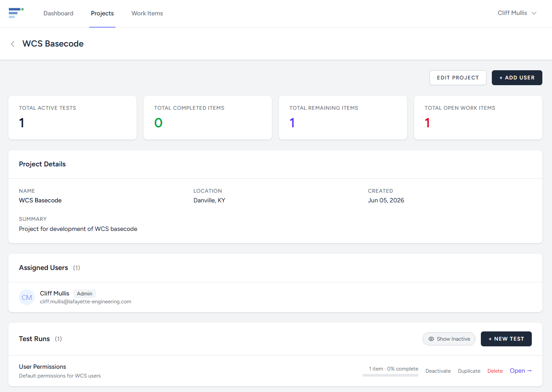The width and height of the screenshot is (552, 392).
Task: Click the app logo icon
Action: [x=16, y=13]
